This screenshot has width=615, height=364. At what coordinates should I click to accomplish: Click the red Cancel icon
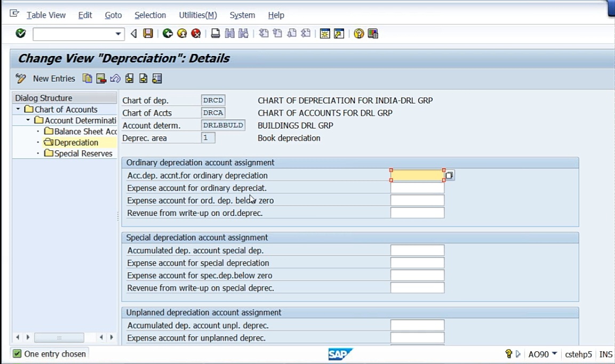pyautogui.click(x=196, y=34)
